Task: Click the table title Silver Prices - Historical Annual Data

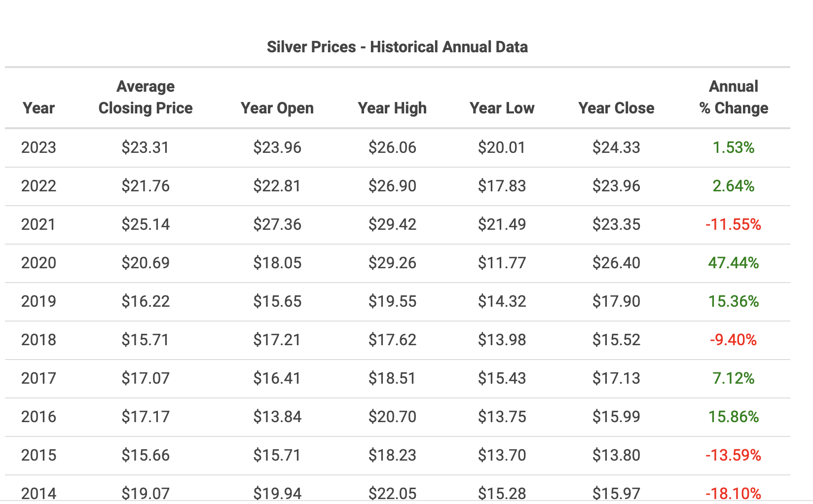Action: 397,47
